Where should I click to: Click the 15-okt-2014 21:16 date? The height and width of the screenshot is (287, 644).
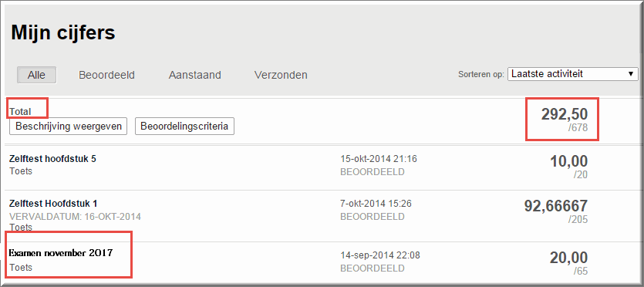379,159
